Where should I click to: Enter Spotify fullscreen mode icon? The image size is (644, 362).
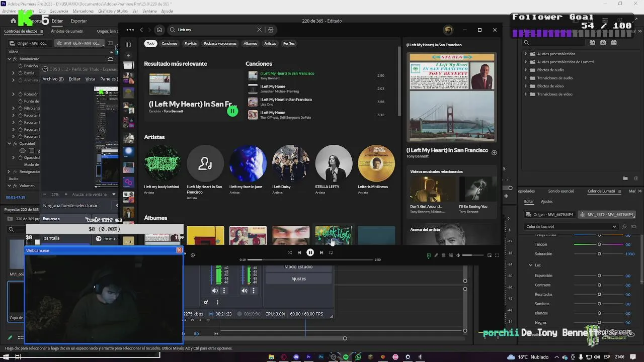click(497, 255)
